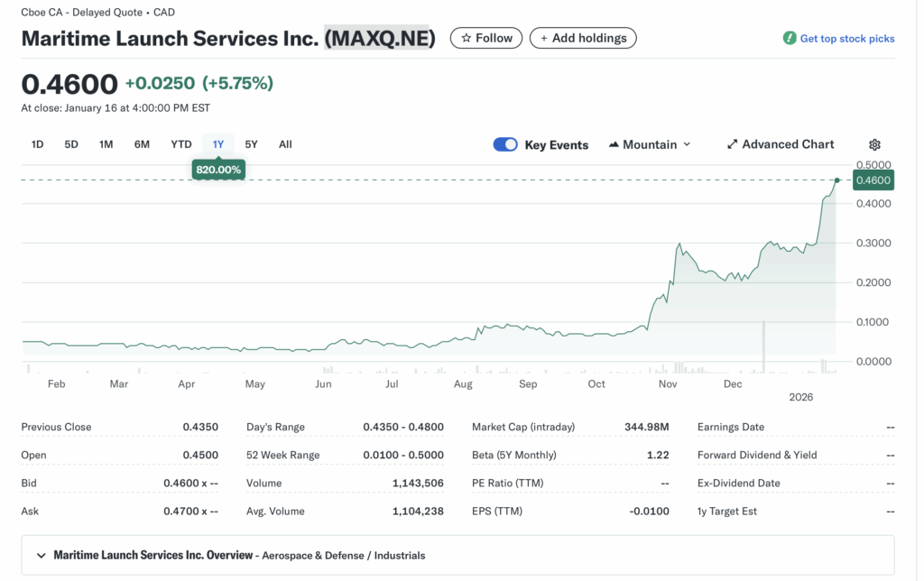Click the Bid value 0.4600 x --
The height and width of the screenshot is (581, 924).
coord(191,484)
